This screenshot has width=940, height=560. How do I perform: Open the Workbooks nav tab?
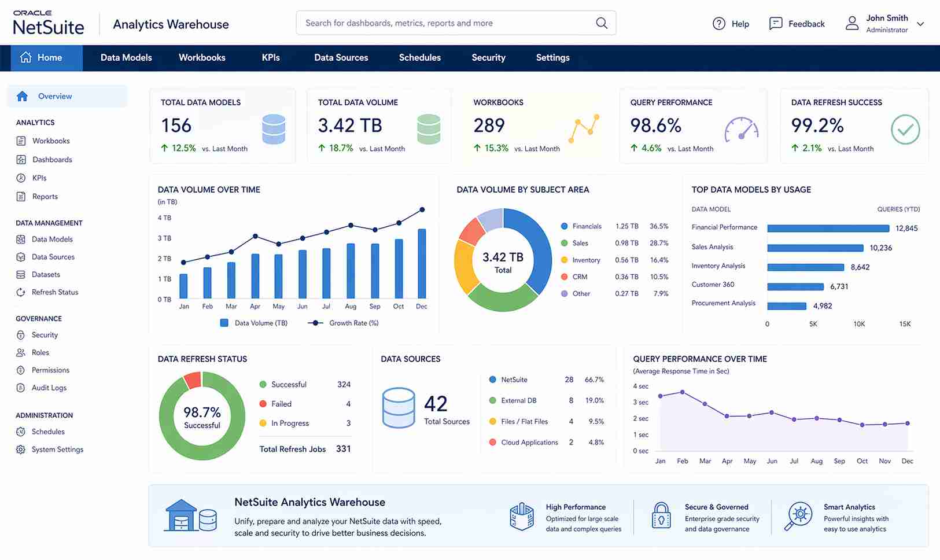tap(202, 58)
